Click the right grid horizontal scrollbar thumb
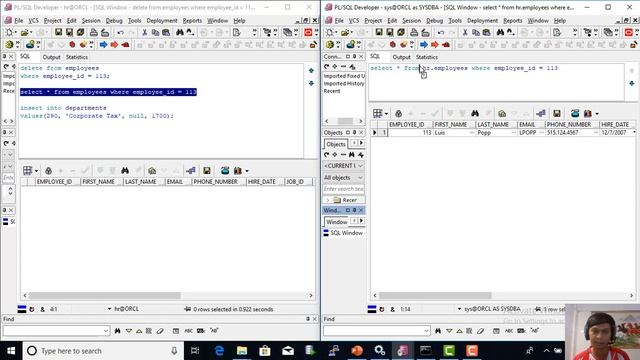 tap(435, 295)
